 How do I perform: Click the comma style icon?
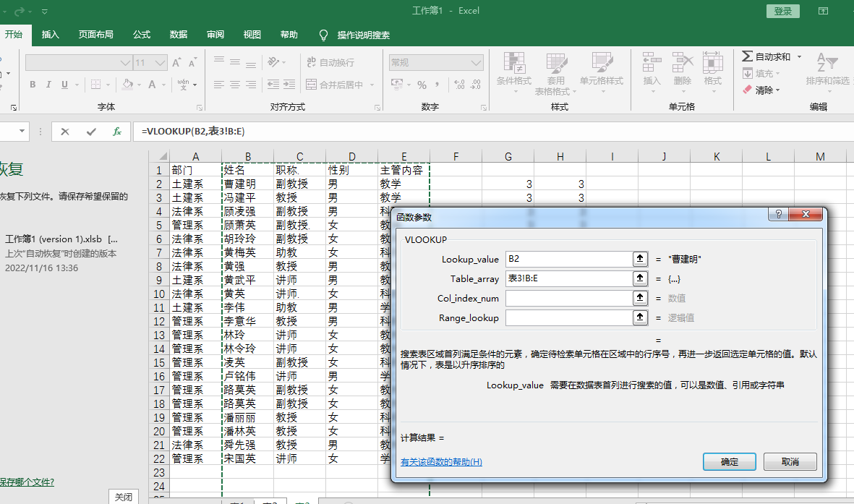pos(437,85)
